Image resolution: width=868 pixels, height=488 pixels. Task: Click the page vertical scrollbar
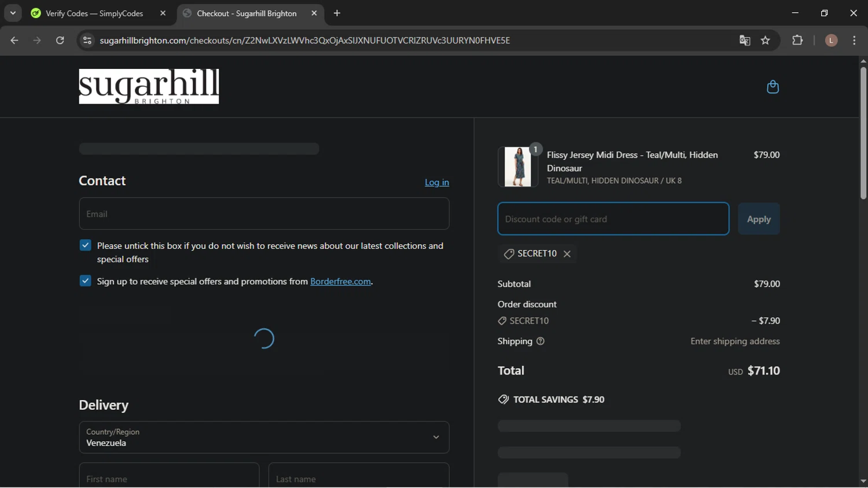863,134
